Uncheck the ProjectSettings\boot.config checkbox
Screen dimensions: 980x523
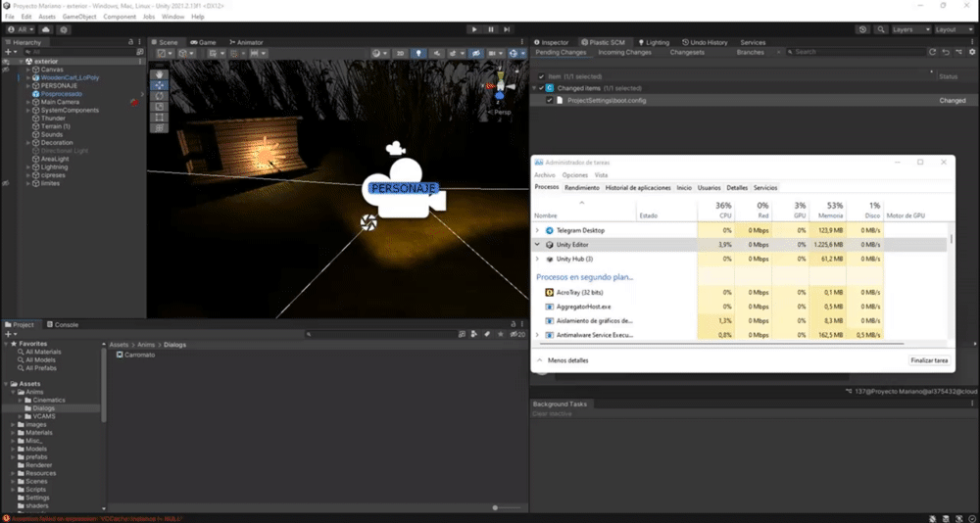548,100
